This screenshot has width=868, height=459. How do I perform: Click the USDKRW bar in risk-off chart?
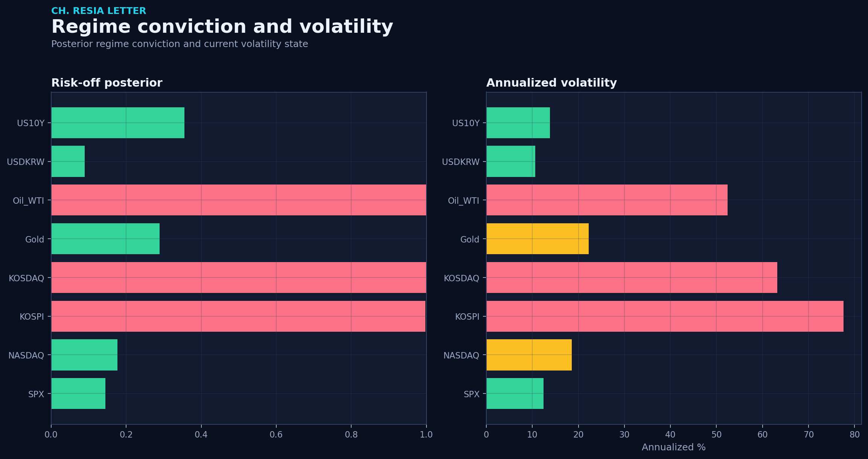68,161
